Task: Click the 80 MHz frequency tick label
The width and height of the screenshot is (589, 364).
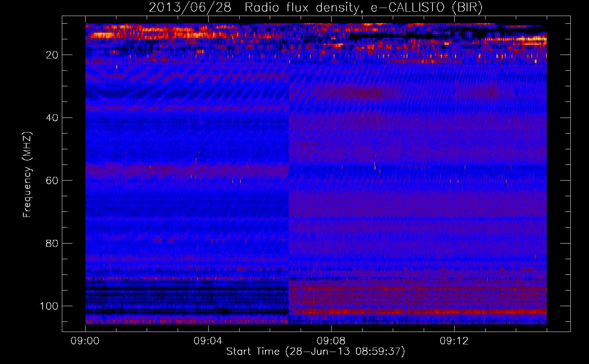Action: point(52,243)
